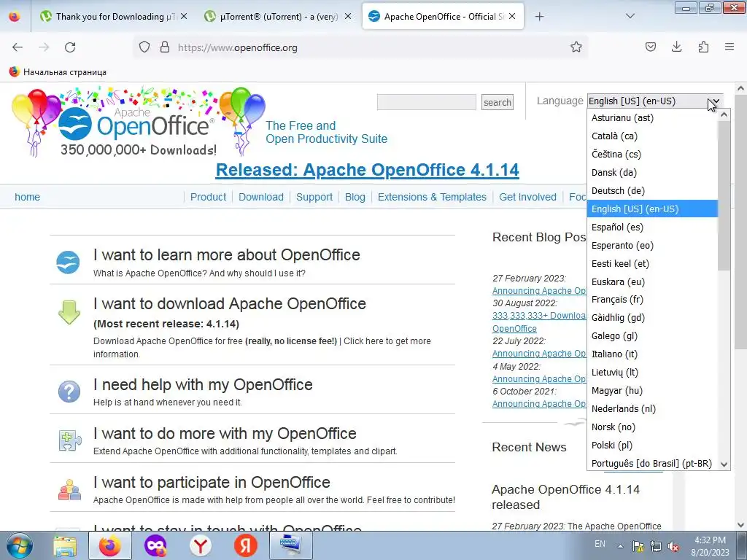Collapse the Language combo box
The height and width of the screenshot is (560, 747).
pos(655,101)
